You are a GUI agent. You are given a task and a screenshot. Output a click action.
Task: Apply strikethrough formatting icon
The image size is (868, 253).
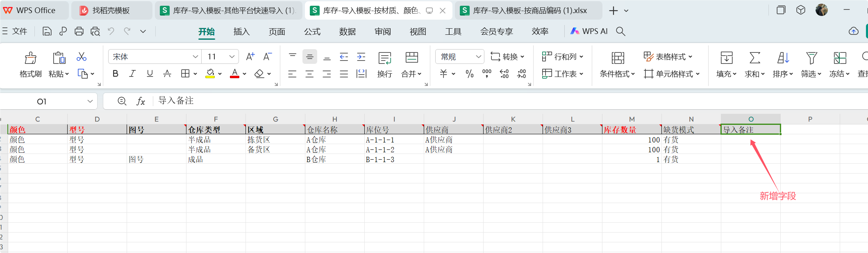coord(167,74)
